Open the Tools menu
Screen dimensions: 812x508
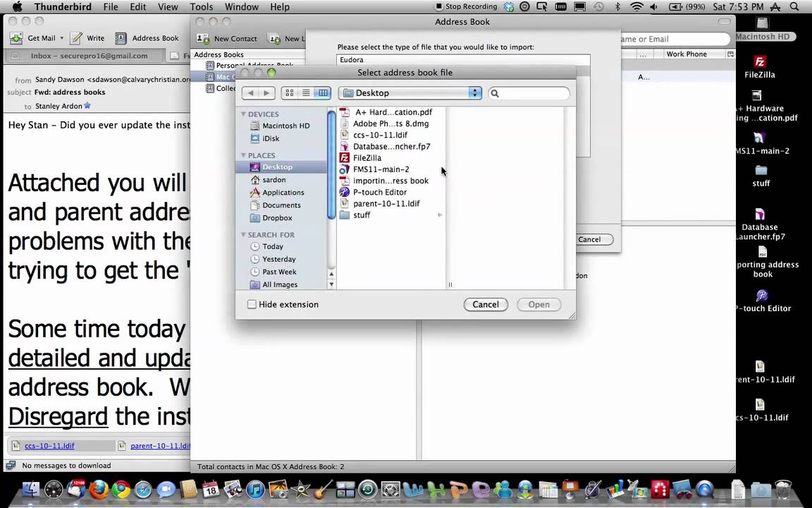202,7
